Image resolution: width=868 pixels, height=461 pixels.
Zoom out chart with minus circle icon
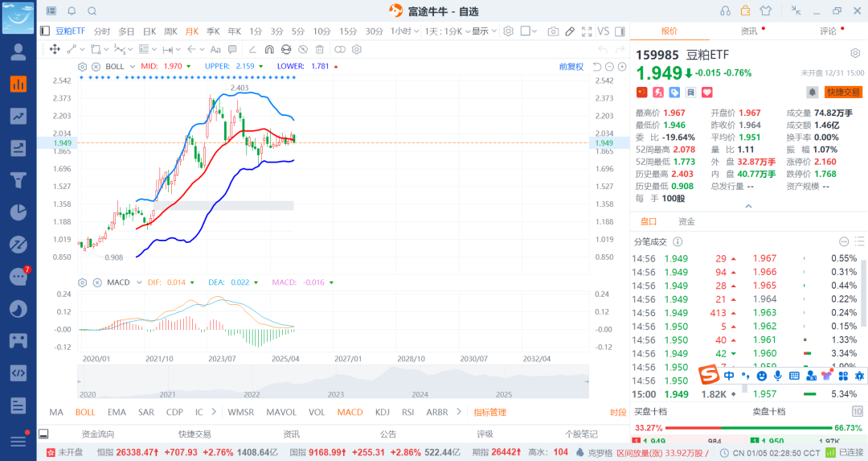pos(609,67)
